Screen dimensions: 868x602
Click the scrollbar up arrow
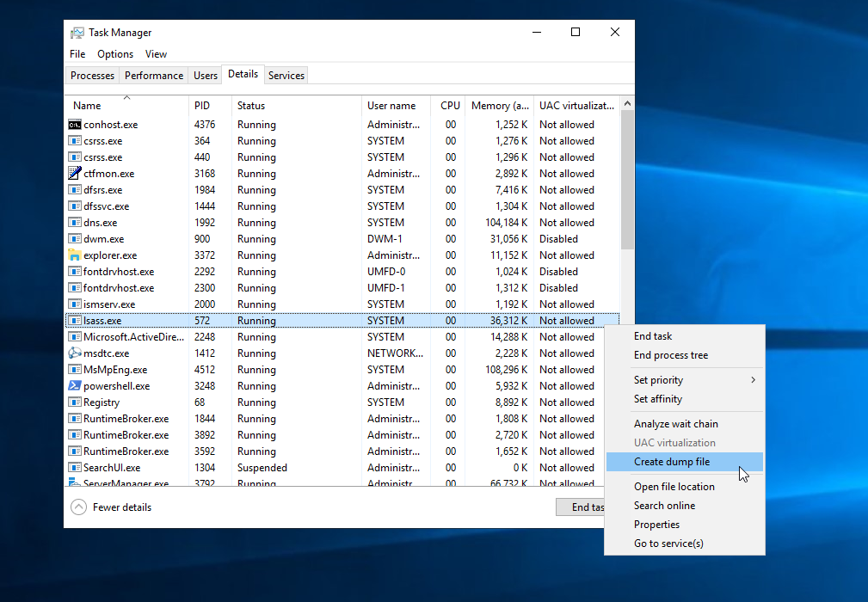point(627,103)
